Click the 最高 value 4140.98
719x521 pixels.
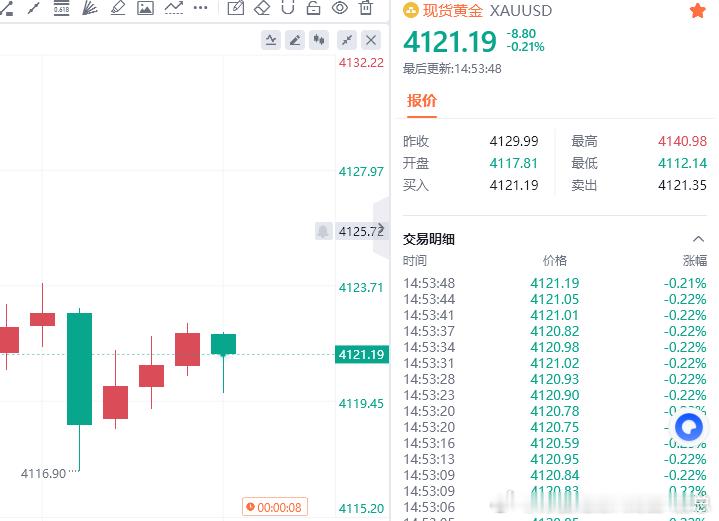point(682,141)
